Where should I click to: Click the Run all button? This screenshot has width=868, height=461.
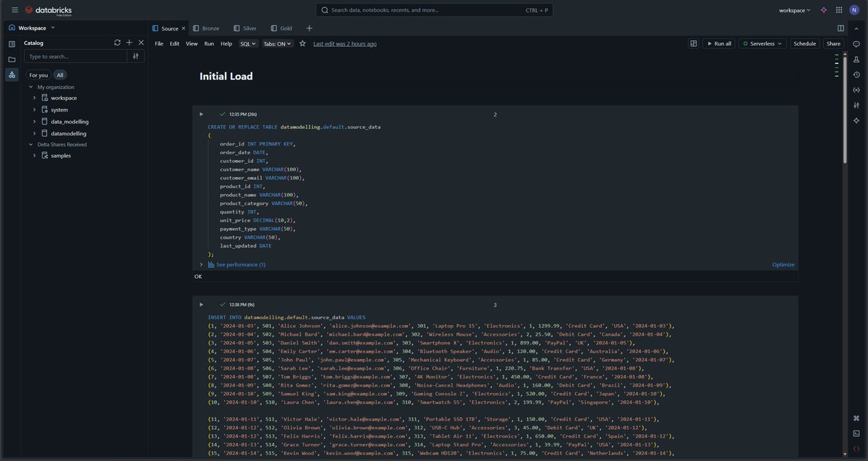719,43
